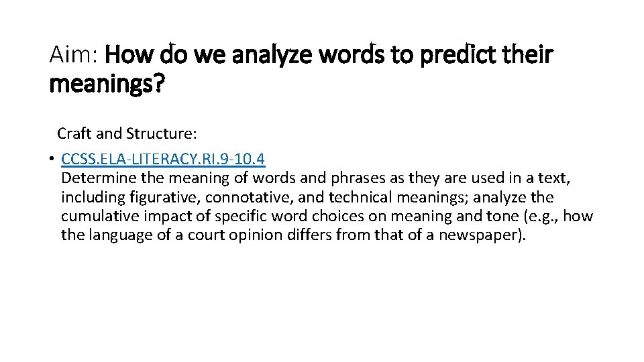Image resolution: width=644 pixels, height=362 pixels.
Task: Click the blank area below the paragraph
Action: pos(322,302)
